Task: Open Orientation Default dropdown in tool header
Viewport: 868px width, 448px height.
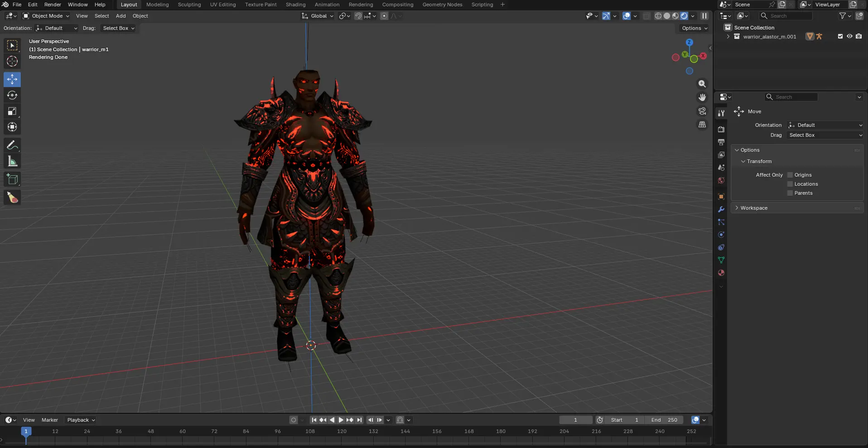Action: click(x=57, y=28)
